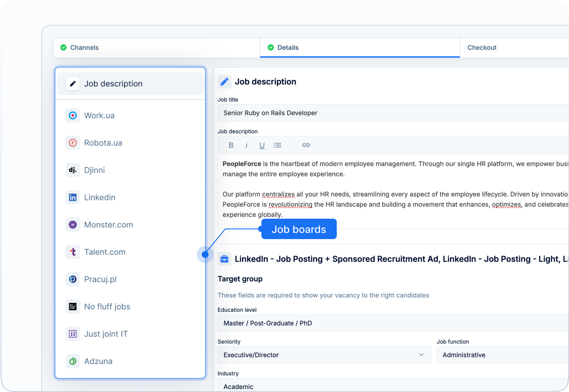Click the Pracuj.pl logo icon

pyautogui.click(x=73, y=279)
